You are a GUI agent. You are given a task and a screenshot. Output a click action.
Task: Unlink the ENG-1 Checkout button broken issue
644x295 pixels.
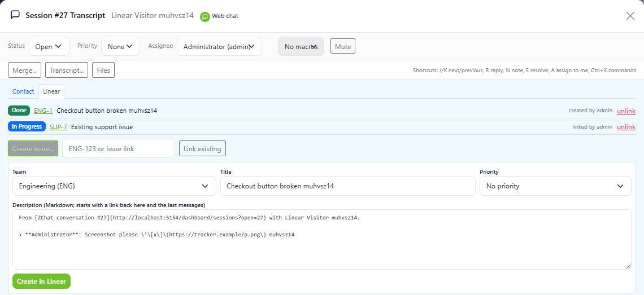point(626,111)
